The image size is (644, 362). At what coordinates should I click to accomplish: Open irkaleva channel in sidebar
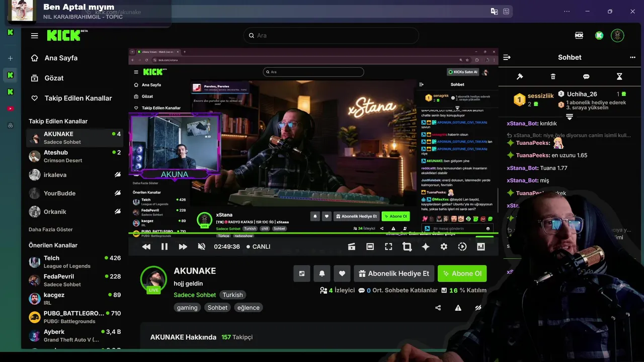click(x=75, y=175)
